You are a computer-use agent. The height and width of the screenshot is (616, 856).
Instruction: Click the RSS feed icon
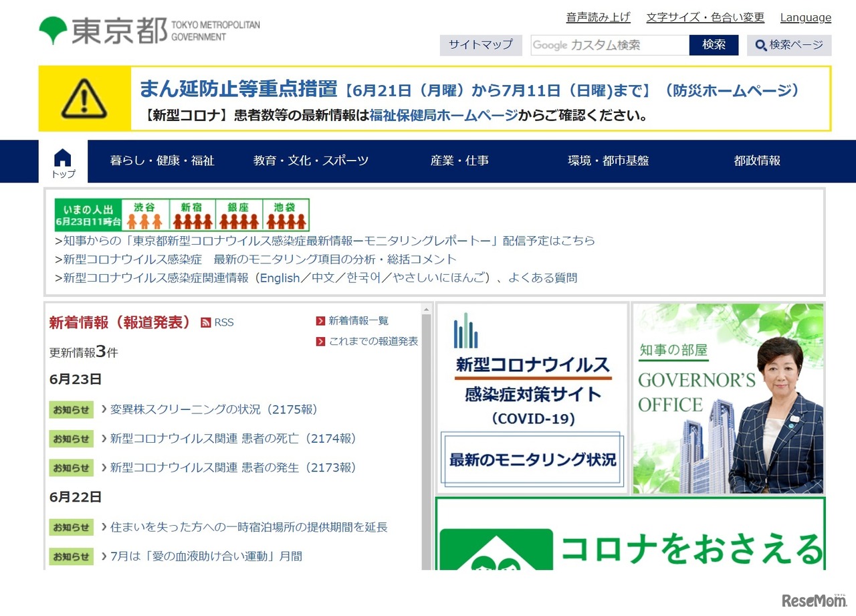pyautogui.click(x=205, y=322)
